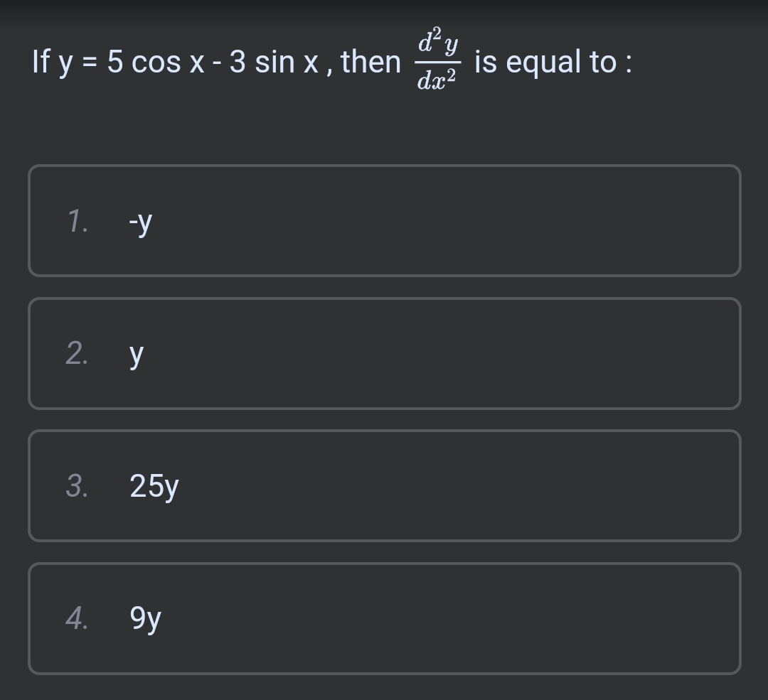Screen dimensions: 768x700
Task: Select answer option 2 labeled y
Action: tap(384, 353)
